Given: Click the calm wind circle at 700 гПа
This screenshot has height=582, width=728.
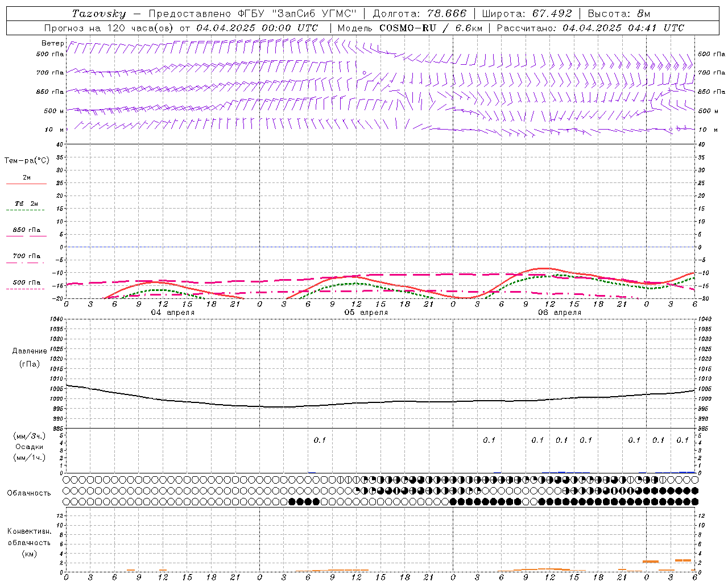Looking at the screenshot, I should click(364, 73).
